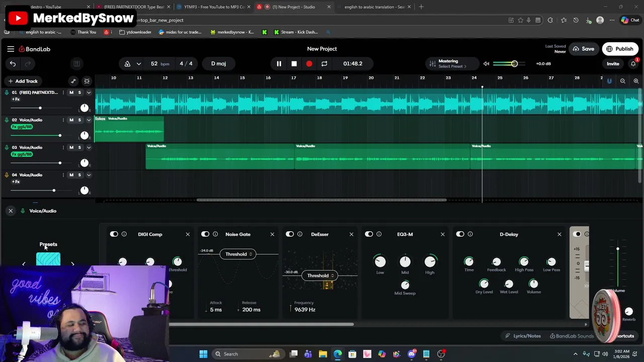644x362 pixels.
Task: Expand track 04 chevron
Action: (x=89, y=174)
